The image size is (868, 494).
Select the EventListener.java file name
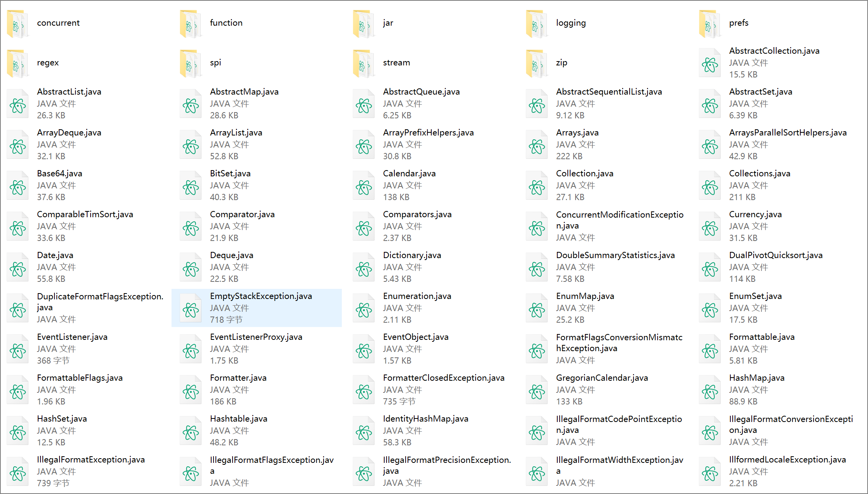[x=72, y=337]
